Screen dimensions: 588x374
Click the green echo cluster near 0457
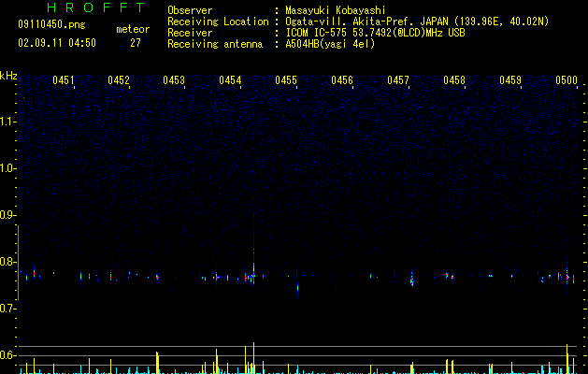(x=412, y=280)
